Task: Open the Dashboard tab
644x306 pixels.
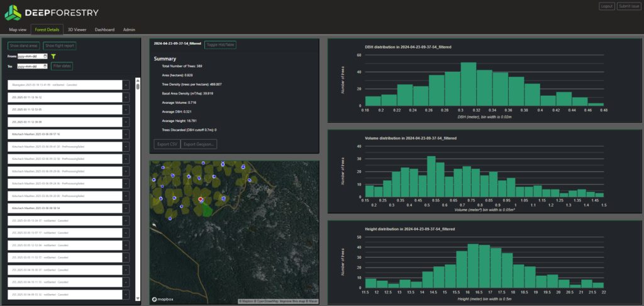Action: [x=104, y=30]
